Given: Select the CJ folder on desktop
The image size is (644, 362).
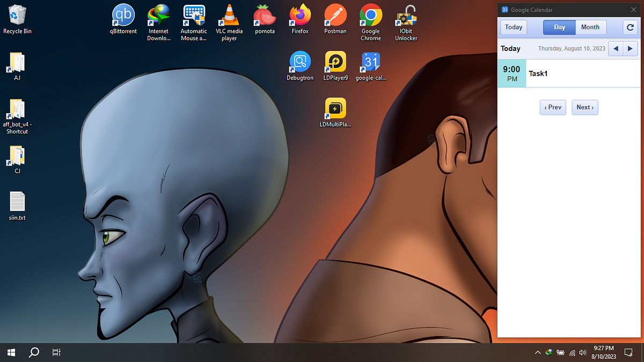Looking at the screenshot, I should [x=17, y=160].
